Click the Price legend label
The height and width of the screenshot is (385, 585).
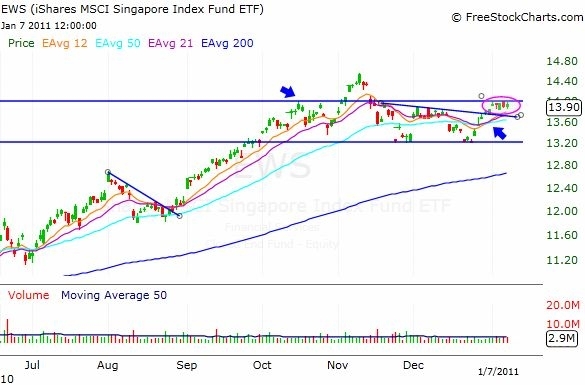[x=21, y=43]
